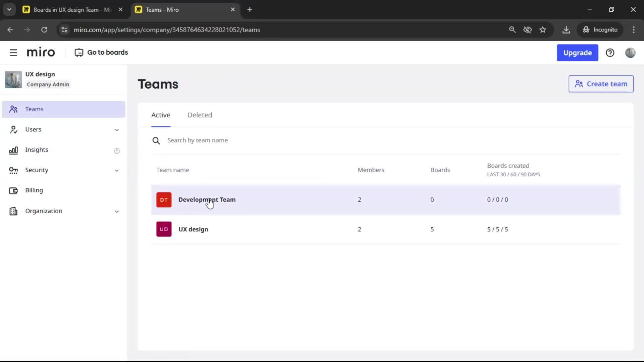Click the UX design company thumbnail
Screen dimensions: 644x362
pyautogui.click(x=13, y=79)
